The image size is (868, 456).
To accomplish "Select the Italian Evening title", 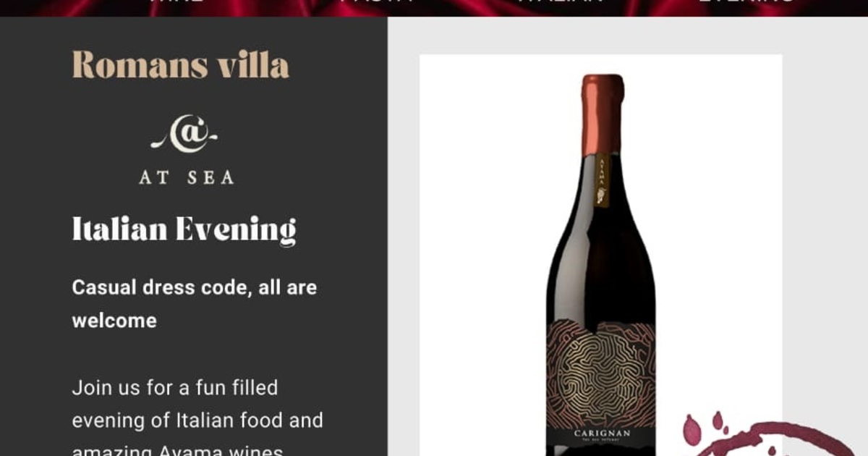I will (x=184, y=229).
